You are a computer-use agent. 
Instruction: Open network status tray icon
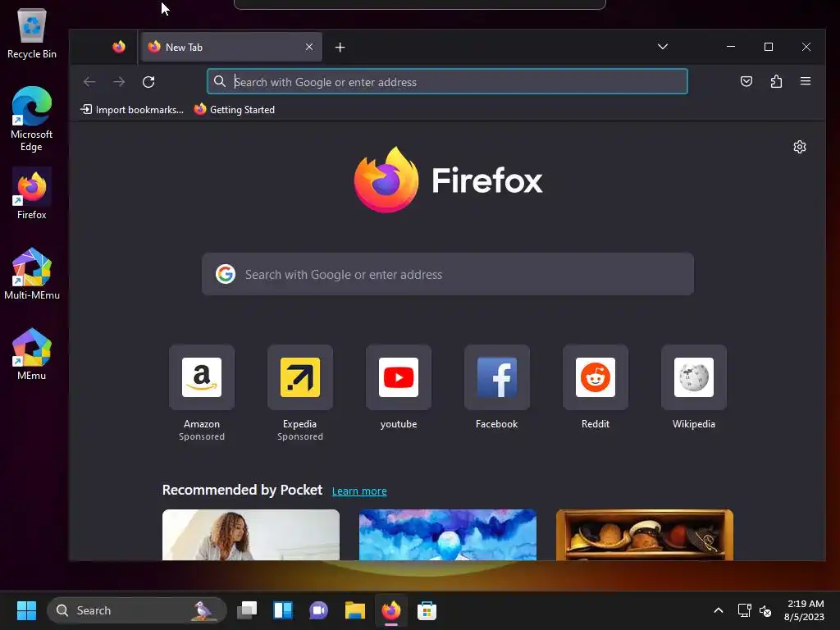[x=744, y=610]
